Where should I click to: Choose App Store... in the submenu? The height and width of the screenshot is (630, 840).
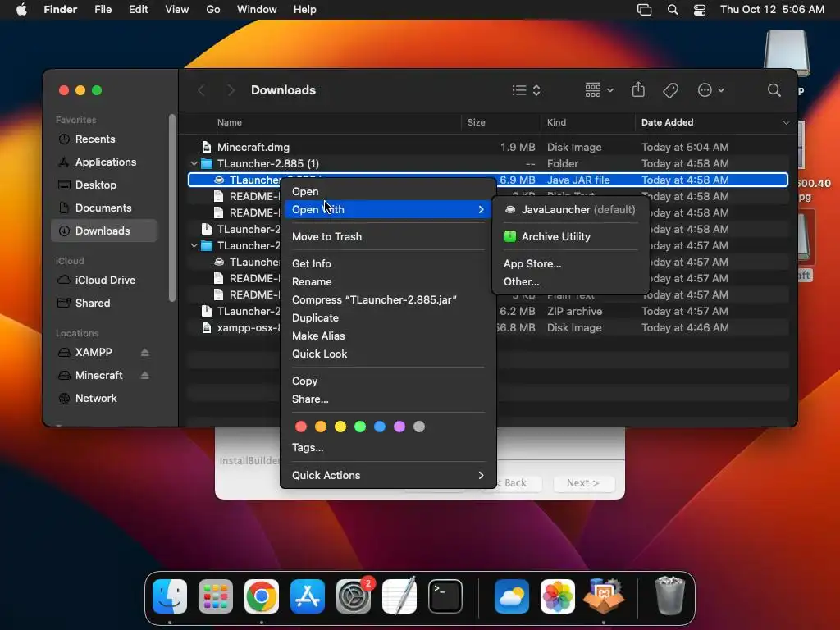click(x=571, y=263)
